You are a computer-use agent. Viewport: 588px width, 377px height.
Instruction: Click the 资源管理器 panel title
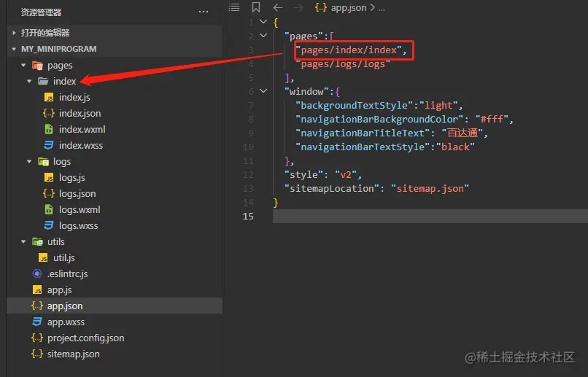(41, 12)
